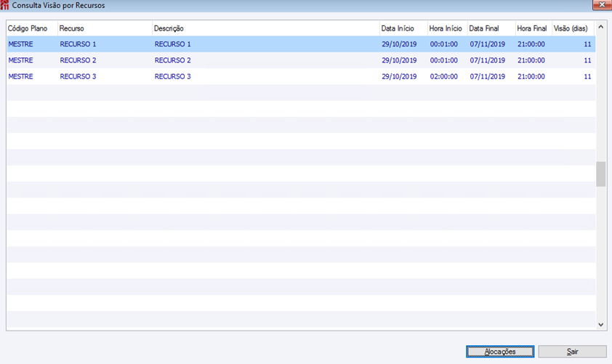Click Hora Final 21:00:00 in RECURSO 3 row
The image size is (612, 364).
531,76
